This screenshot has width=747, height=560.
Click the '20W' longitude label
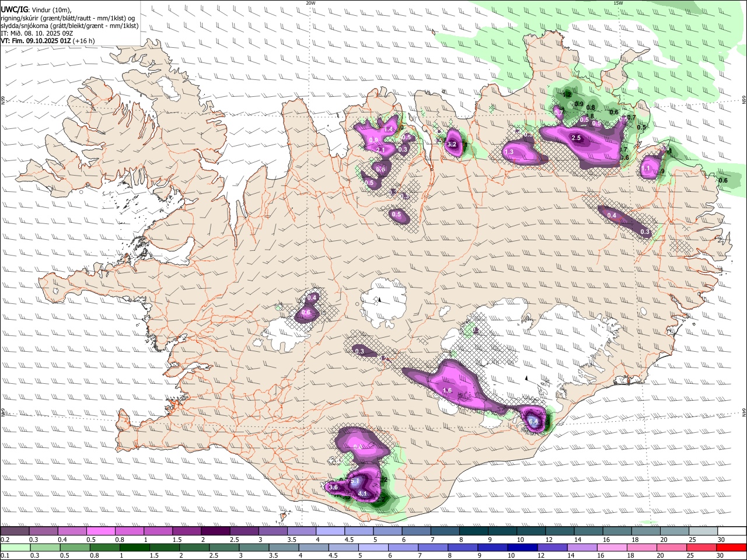tap(311, 3)
